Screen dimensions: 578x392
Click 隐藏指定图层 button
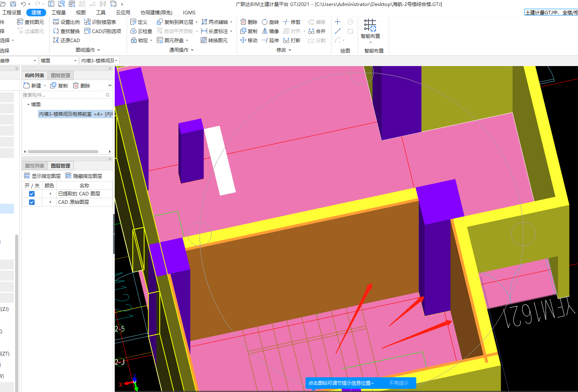pos(84,176)
